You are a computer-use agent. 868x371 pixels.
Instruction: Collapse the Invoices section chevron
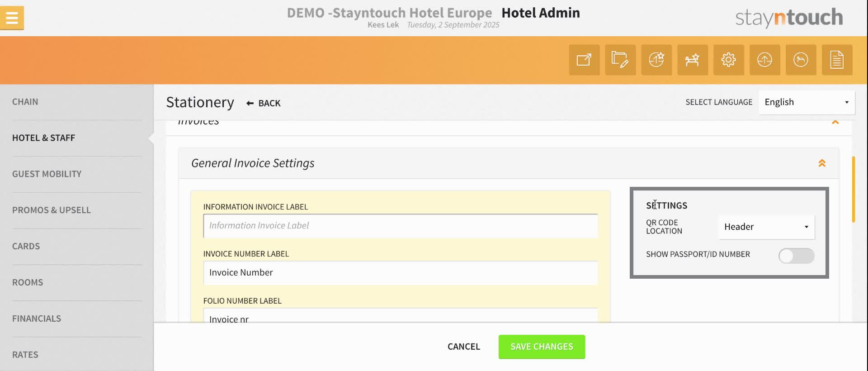coord(835,122)
